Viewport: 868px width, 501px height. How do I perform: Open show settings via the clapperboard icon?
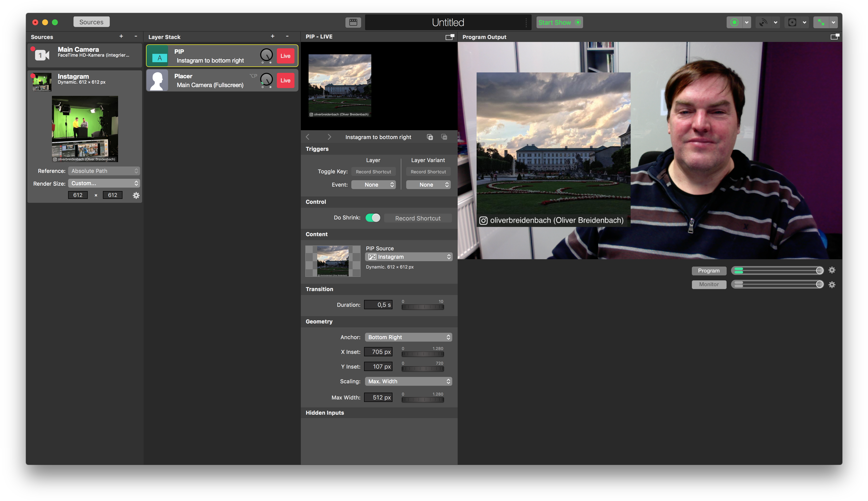coord(353,22)
